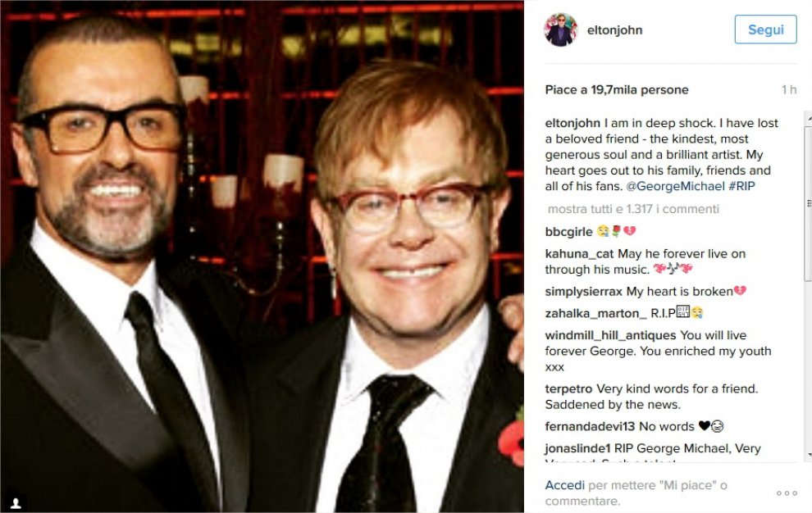The image size is (812, 513).
Task: Click the Accedi login link
Action: pyautogui.click(x=564, y=485)
